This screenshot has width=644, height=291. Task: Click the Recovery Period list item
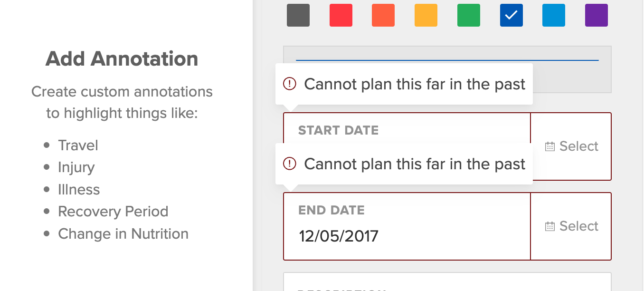click(x=113, y=212)
